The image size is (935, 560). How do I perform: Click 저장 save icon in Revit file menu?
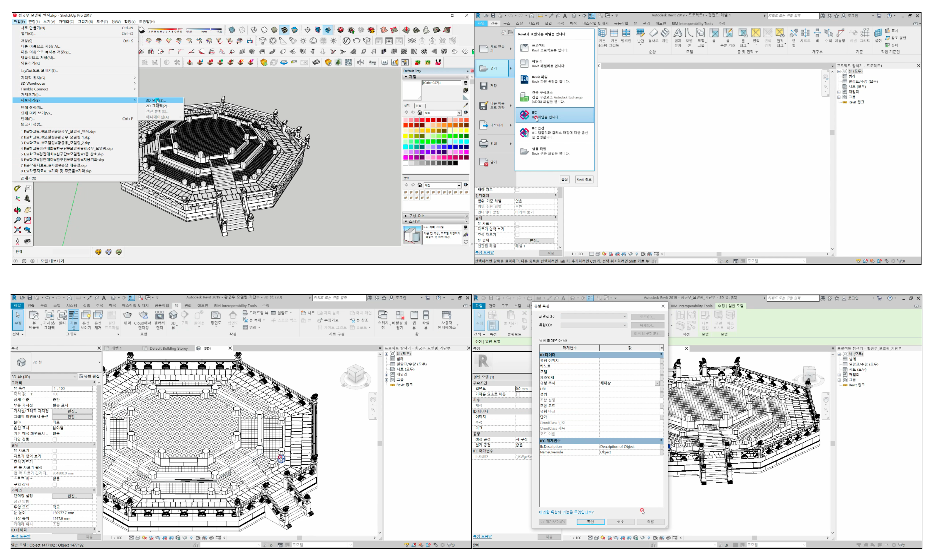(x=484, y=86)
